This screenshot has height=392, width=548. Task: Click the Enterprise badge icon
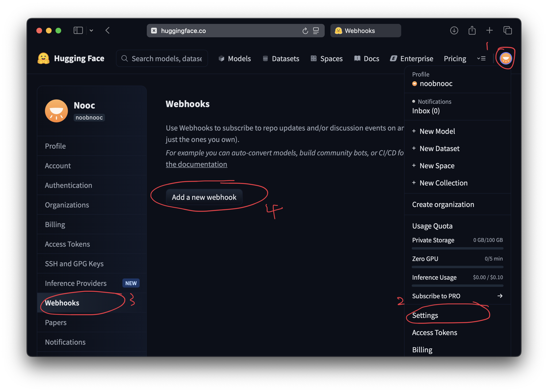[x=393, y=58]
